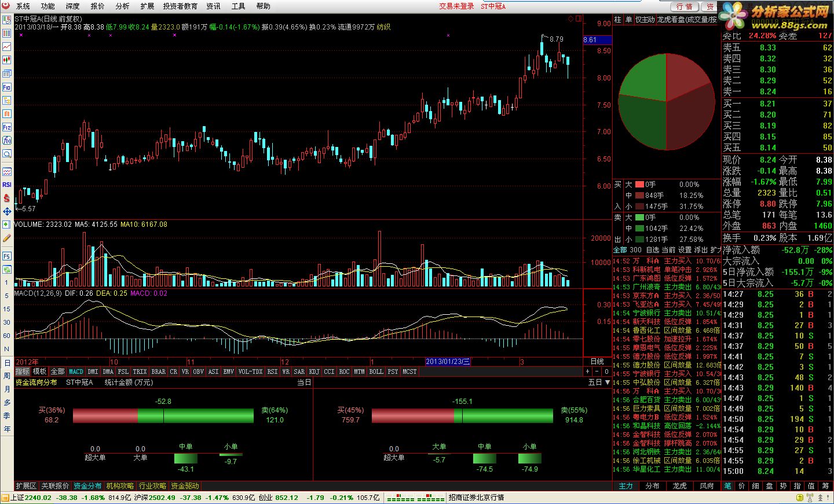Open the 关联报价 tab

(55, 486)
